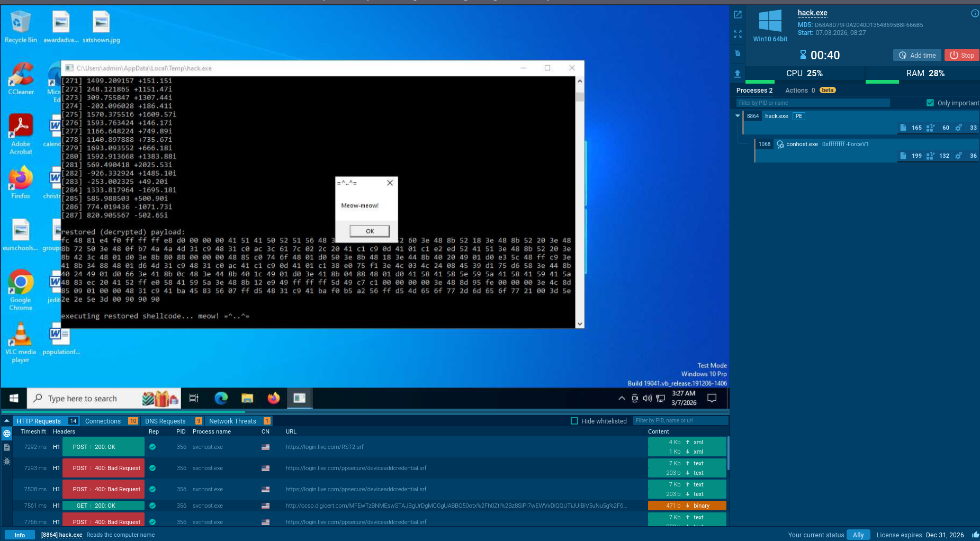
Task: Select the globe icon beside the network panel
Action: point(6,433)
